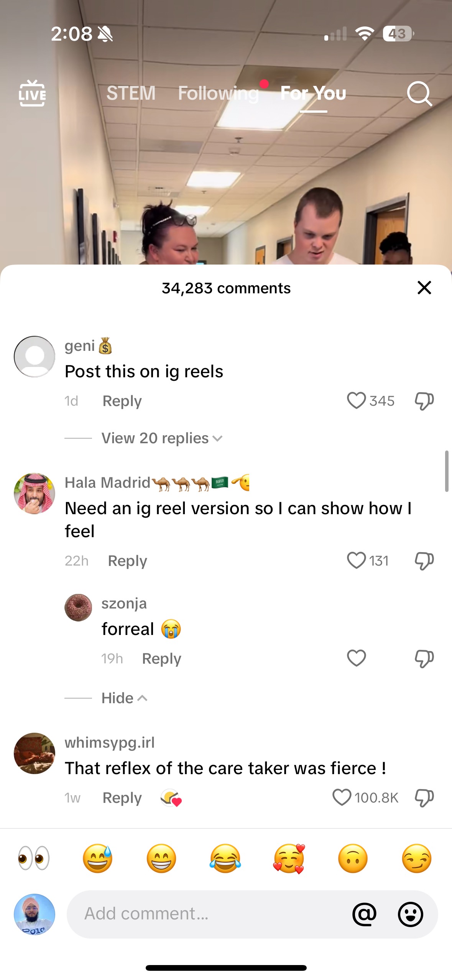
Task: Insert the tears of joy emoji
Action: click(x=225, y=858)
